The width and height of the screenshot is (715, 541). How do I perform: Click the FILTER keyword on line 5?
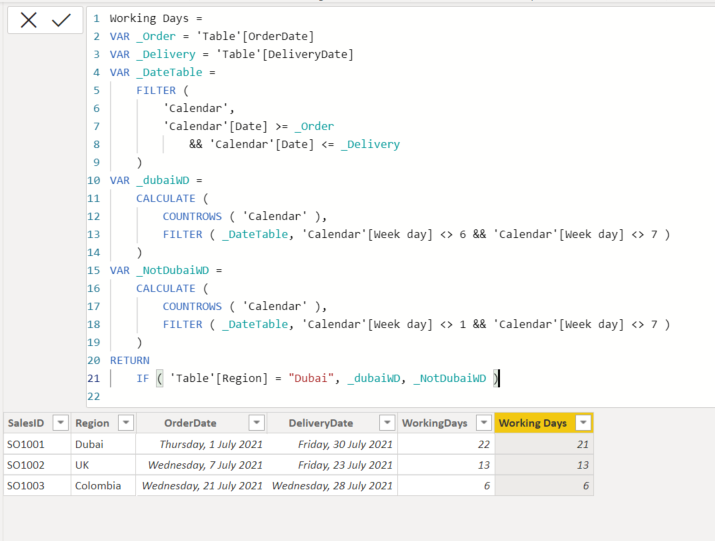coord(156,90)
